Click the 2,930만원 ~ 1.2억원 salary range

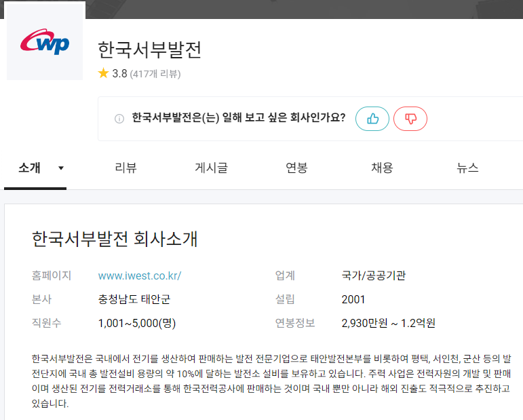(388, 323)
